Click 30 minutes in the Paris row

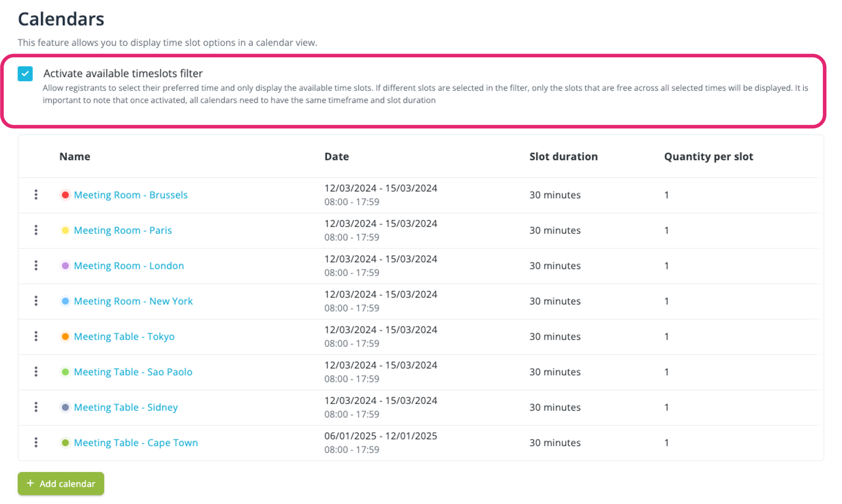(555, 230)
